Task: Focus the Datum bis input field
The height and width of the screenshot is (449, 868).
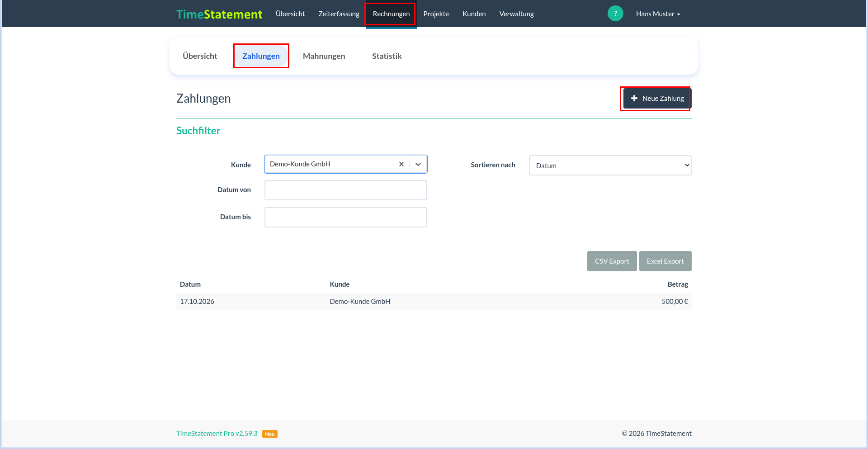Action: tap(346, 217)
